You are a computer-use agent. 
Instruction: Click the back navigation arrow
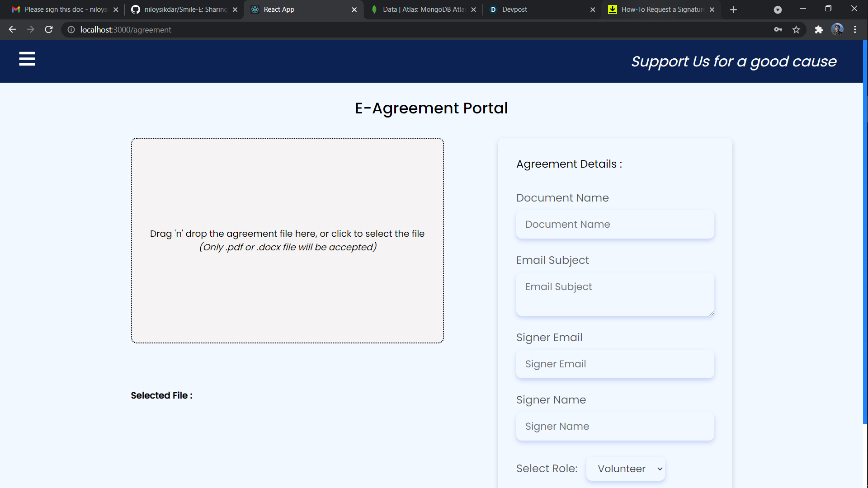pos(12,30)
